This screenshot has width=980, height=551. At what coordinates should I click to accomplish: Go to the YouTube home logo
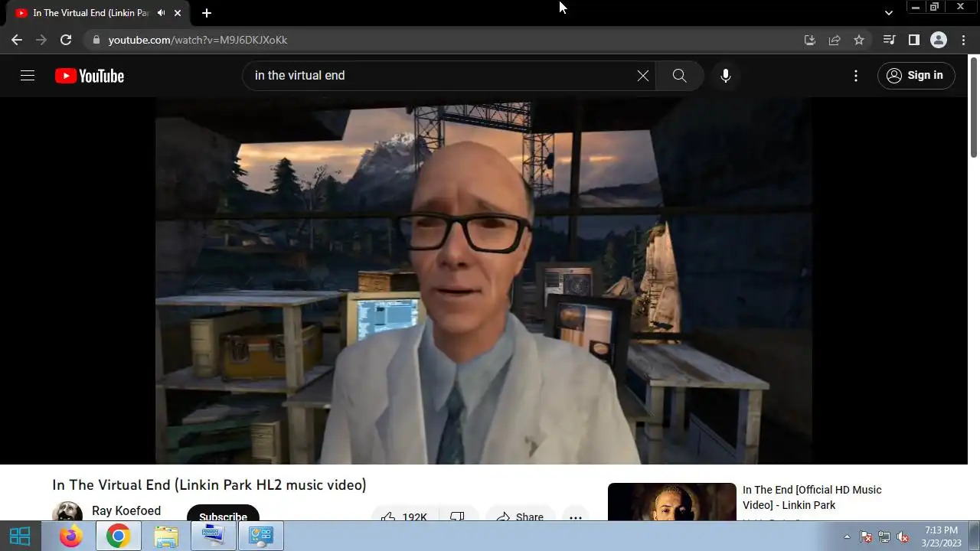point(90,76)
